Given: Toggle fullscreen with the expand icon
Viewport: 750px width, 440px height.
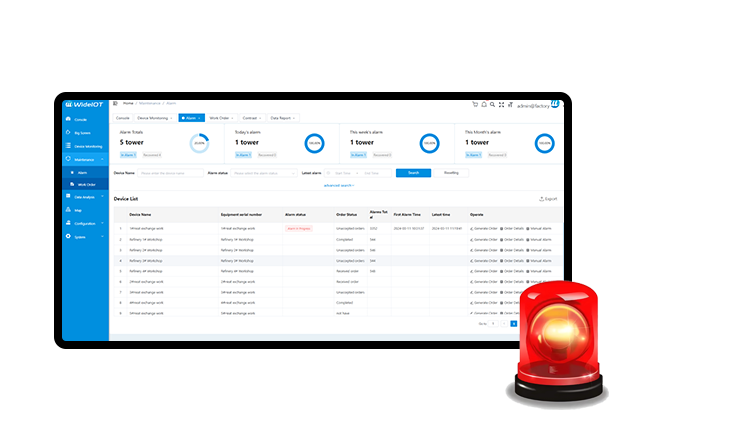Looking at the screenshot, I should pyautogui.click(x=502, y=104).
